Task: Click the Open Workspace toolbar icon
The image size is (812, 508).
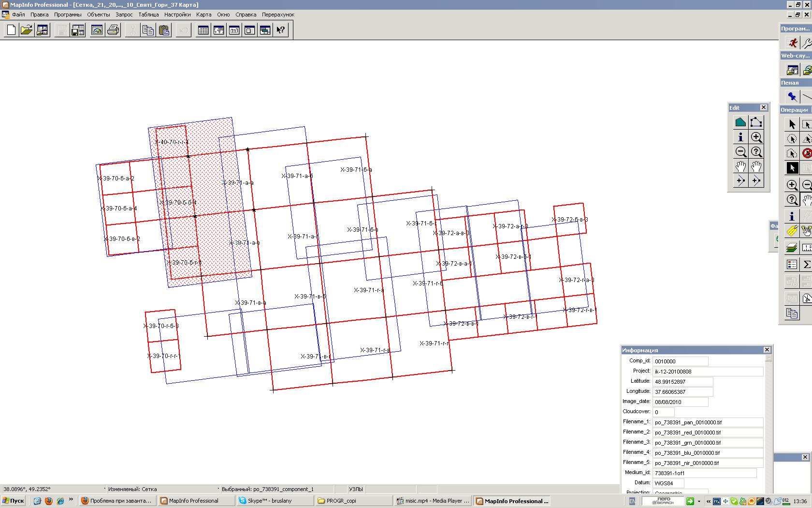Action: [43, 30]
